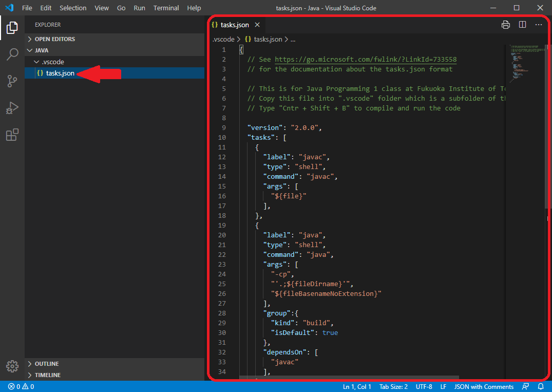Viewport: 552px width, 392px height.
Task: Open the Run and Debug view
Action: [12, 108]
